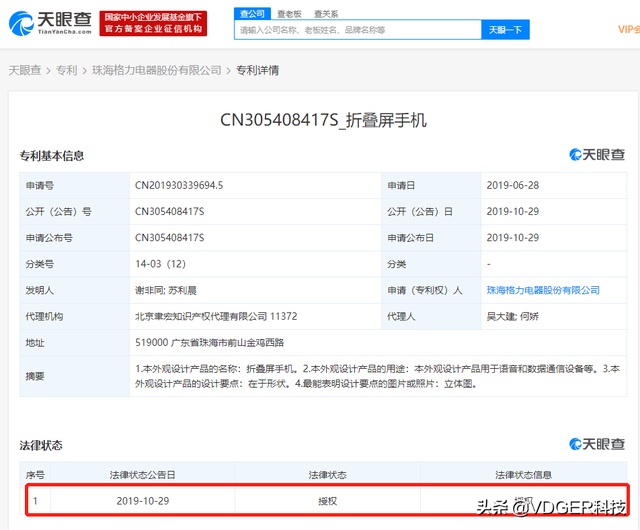Screen dimensions: 640x530
Task: Click the red 国家中小企业发展基金 banner
Action: coord(153,23)
